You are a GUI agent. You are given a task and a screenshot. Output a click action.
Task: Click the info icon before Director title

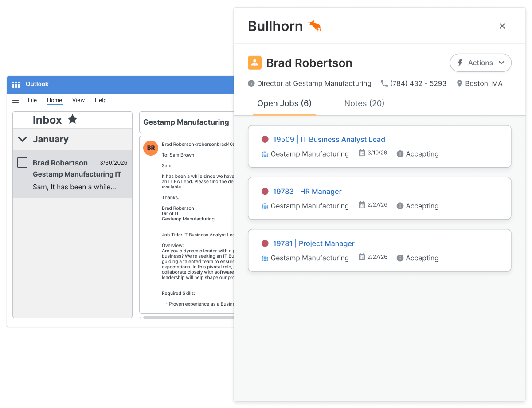[x=251, y=83]
